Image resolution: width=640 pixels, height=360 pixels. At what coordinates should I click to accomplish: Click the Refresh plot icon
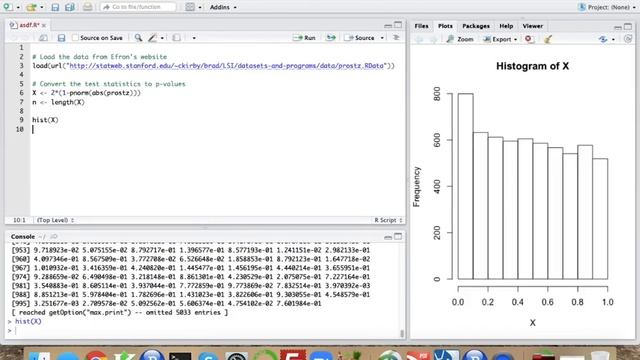pyautogui.click(x=628, y=39)
